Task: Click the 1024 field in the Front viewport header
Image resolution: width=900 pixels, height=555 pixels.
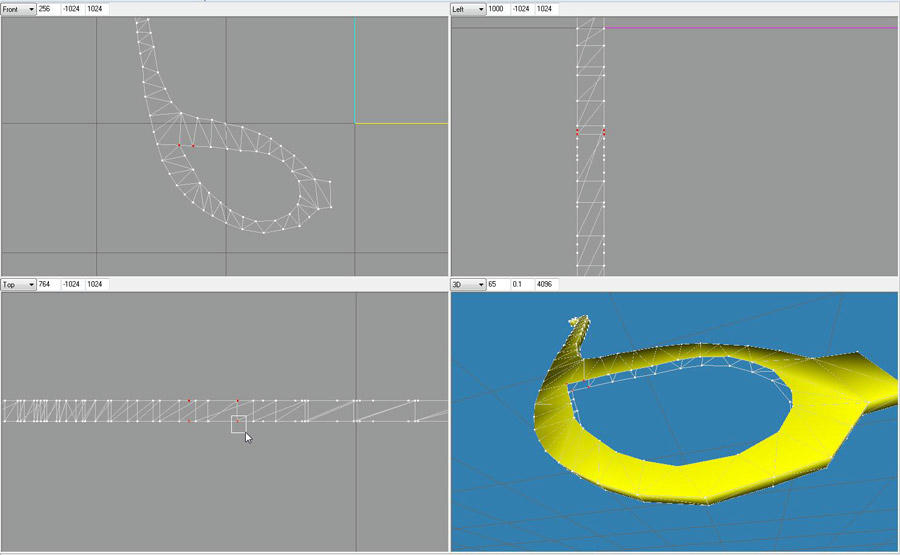Action: pos(97,9)
